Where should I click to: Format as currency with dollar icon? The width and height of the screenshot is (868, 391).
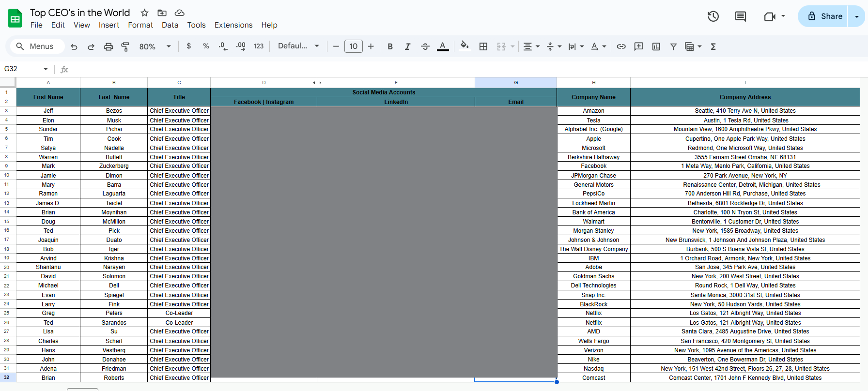click(188, 46)
